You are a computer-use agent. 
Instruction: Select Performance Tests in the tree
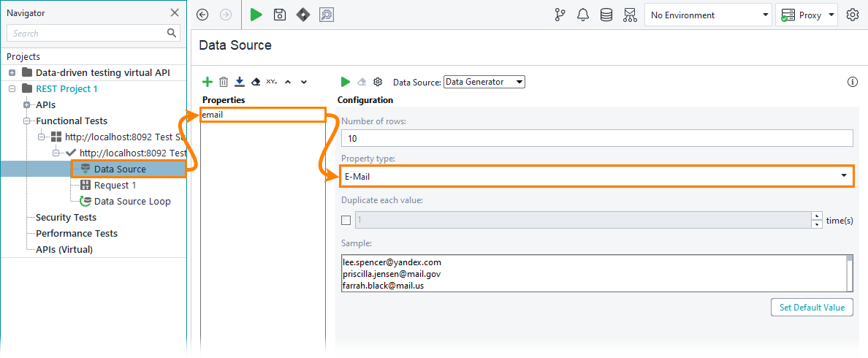click(77, 234)
